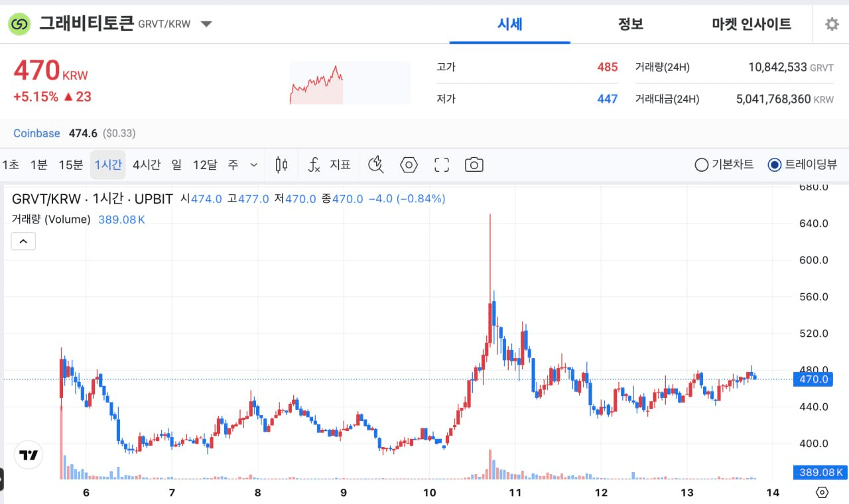Open the settings gear icon
This screenshot has height=504, width=849.
click(832, 25)
